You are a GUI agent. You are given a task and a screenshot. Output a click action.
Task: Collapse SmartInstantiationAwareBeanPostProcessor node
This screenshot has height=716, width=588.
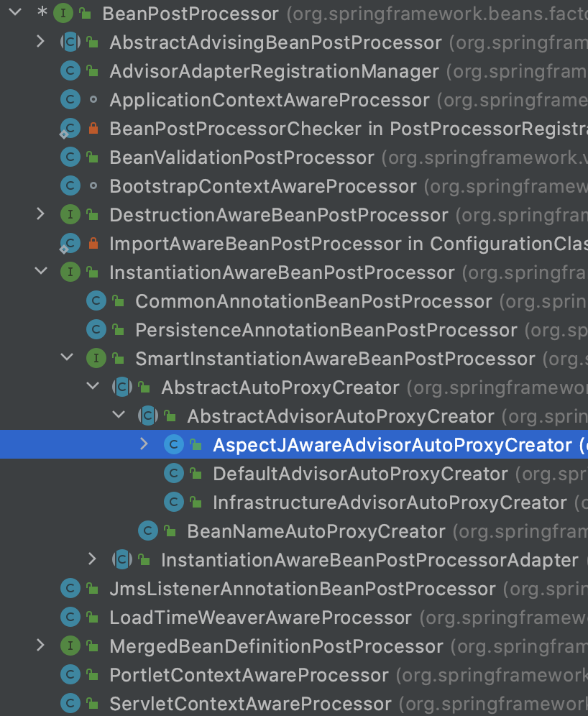click(67, 357)
